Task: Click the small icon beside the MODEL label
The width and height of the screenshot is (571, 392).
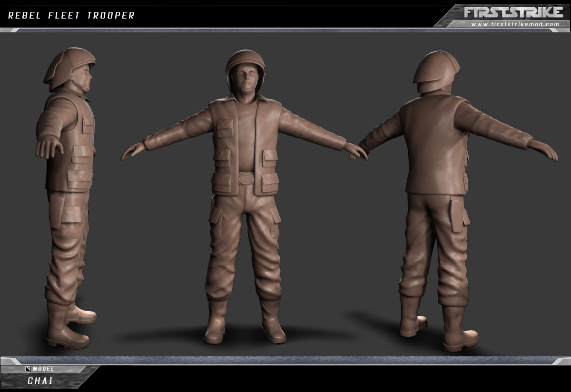Action: (28, 369)
